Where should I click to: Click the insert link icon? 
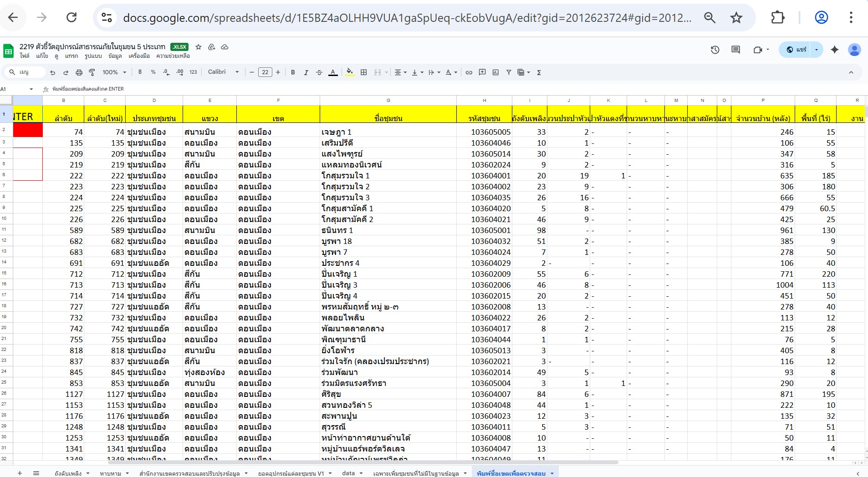coord(469,72)
